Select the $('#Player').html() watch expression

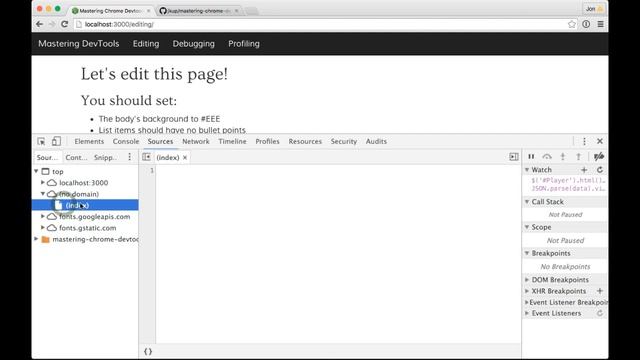click(x=568, y=180)
